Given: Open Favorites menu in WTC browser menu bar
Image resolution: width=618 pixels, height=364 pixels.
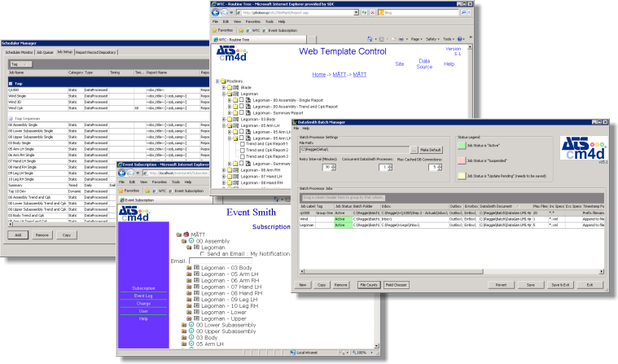Looking at the screenshot, I should pos(253,22).
